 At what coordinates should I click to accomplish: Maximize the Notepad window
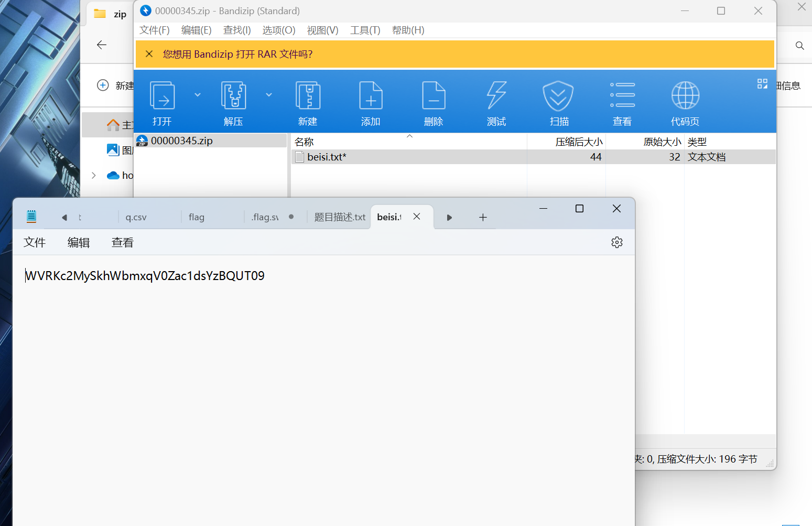point(579,209)
